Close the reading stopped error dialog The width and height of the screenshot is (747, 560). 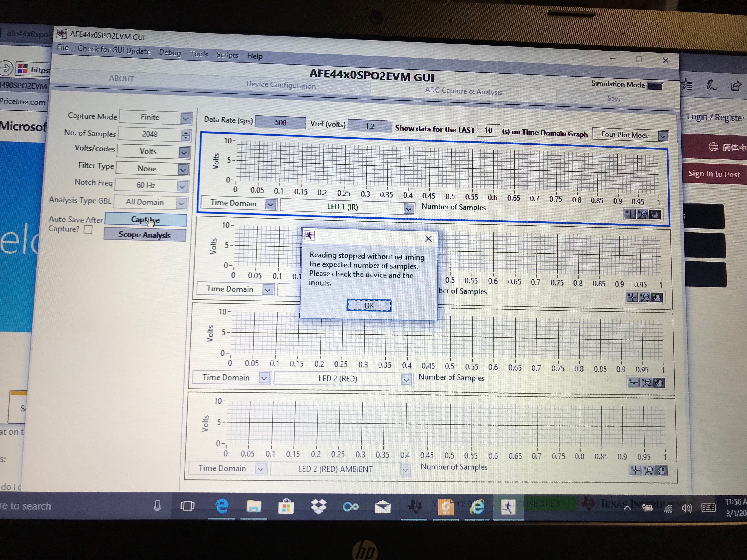(x=428, y=239)
